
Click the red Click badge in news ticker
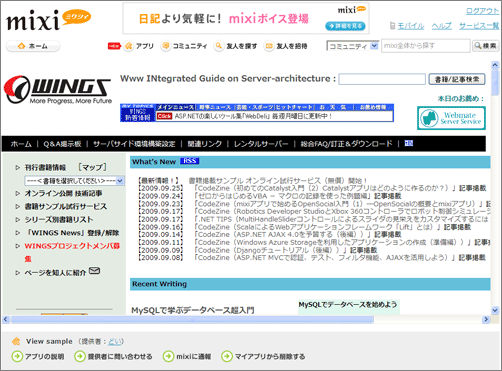coord(164,116)
